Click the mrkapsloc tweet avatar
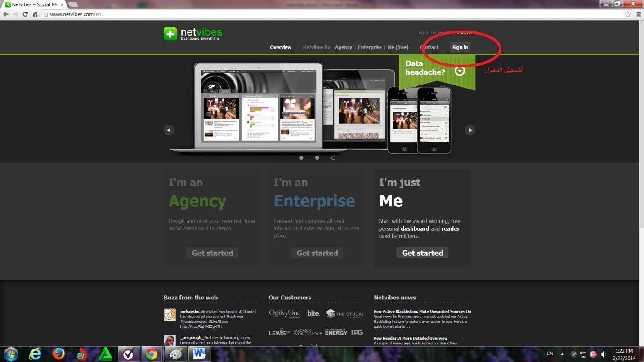 (x=170, y=315)
